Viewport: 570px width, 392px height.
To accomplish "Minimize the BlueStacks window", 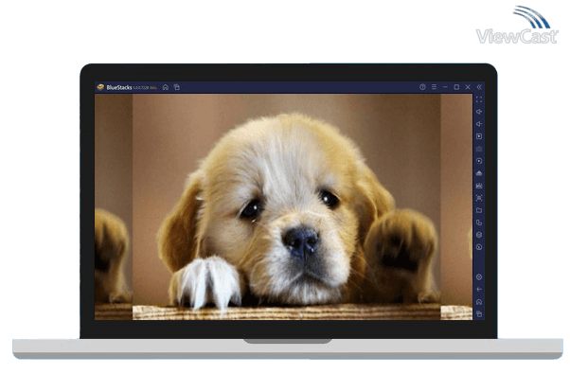I will tap(445, 87).
